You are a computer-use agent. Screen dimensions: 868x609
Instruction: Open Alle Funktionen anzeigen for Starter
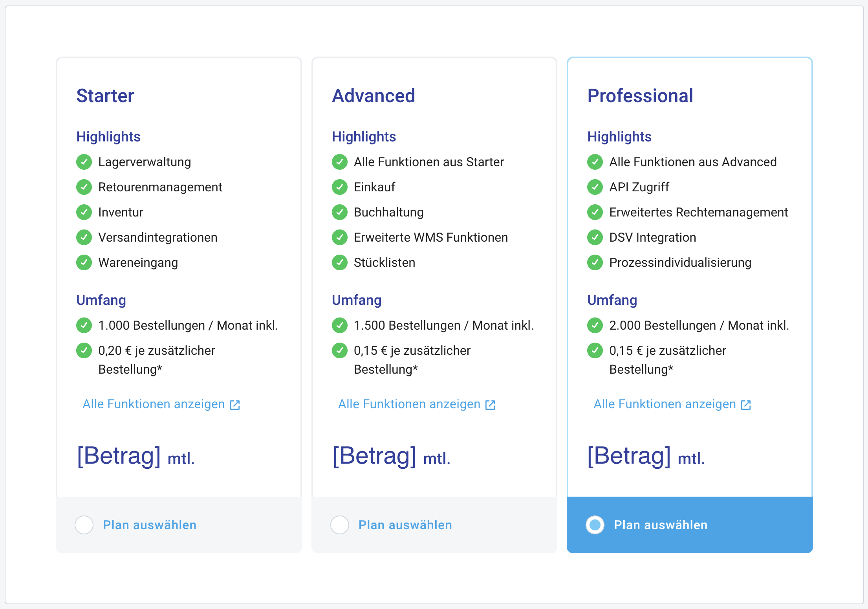[153, 404]
